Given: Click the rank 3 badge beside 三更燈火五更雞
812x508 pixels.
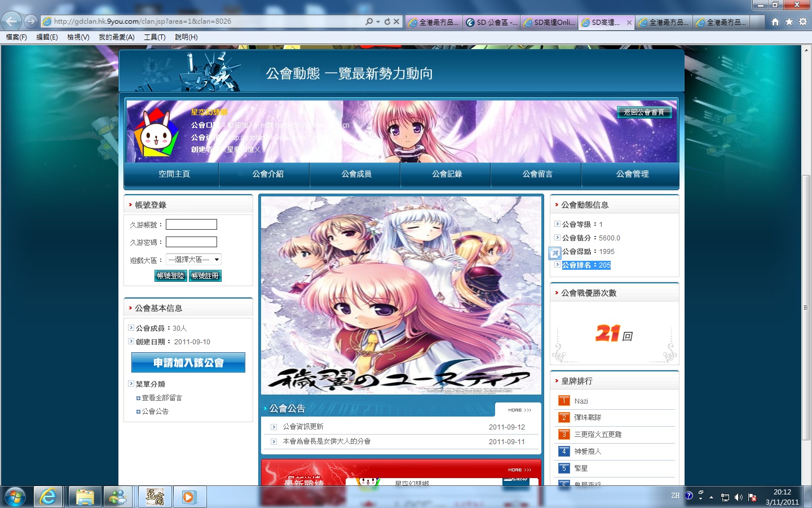Looking at the screenshot, I should (x=564, y=435).
